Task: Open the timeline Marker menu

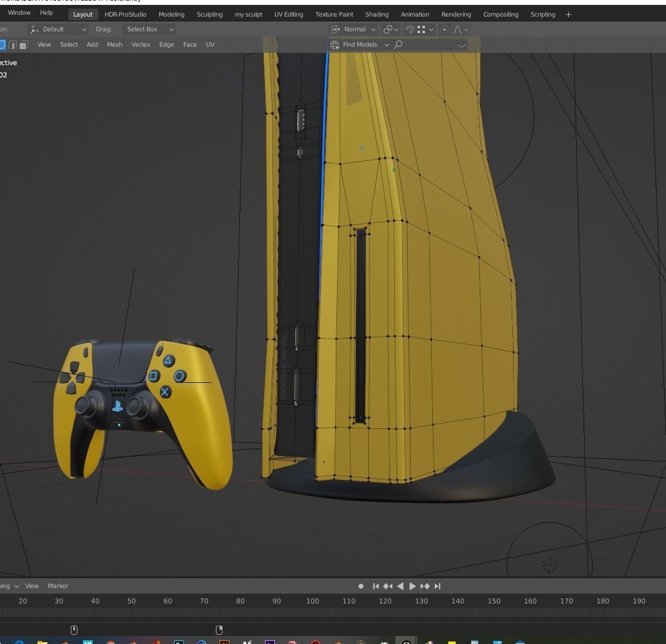Action: 58,586
